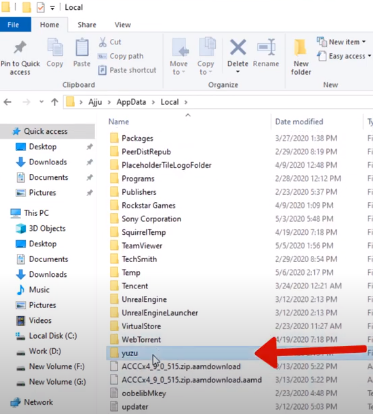Viewport: 373px width, 414px height.
Task: Open the recent locations dropdown
Action: [x=41, y=102]
